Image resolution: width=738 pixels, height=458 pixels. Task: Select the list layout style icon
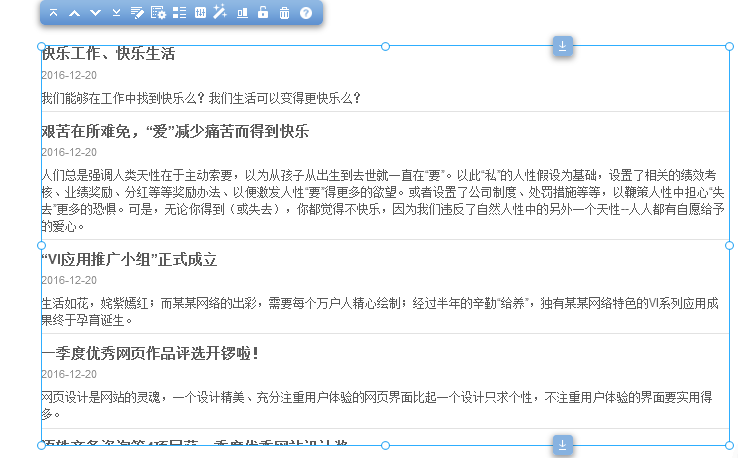click(179, 13)
